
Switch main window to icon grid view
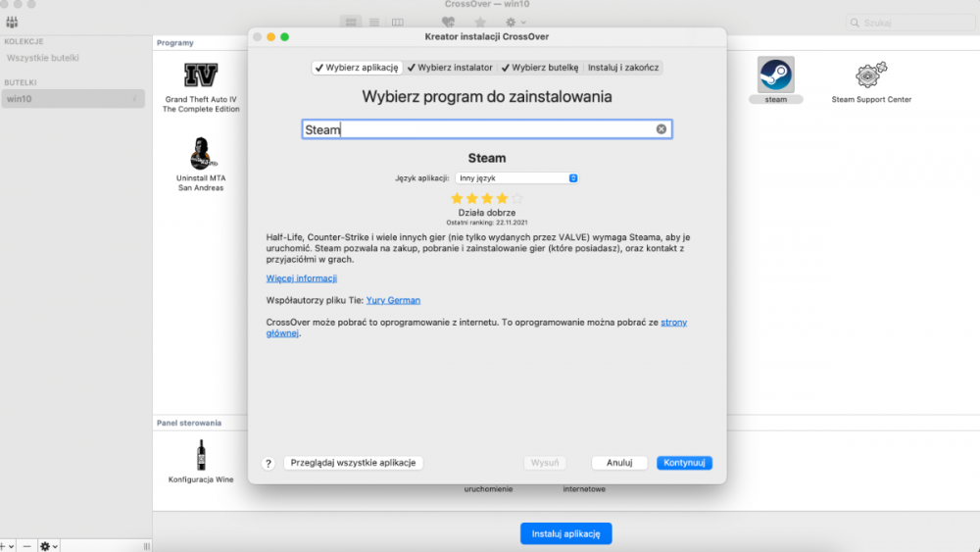[351, 22]
